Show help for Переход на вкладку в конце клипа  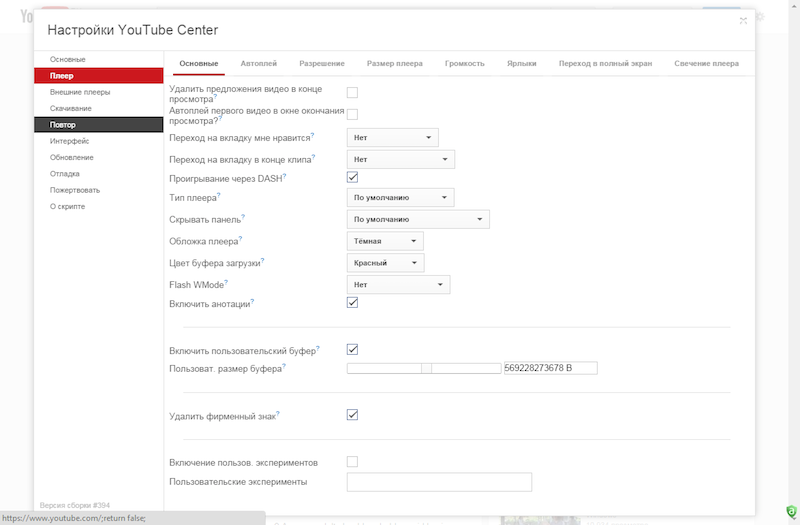coord(314,157)
